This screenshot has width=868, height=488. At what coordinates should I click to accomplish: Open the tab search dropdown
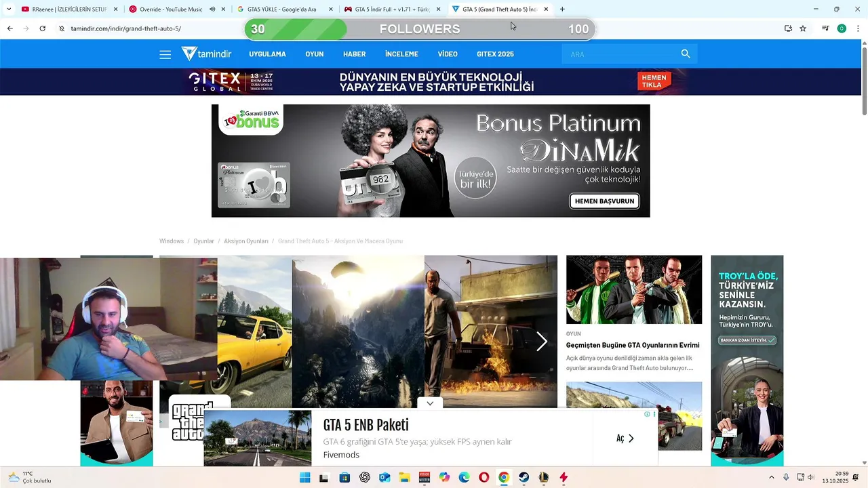point(9,9)
